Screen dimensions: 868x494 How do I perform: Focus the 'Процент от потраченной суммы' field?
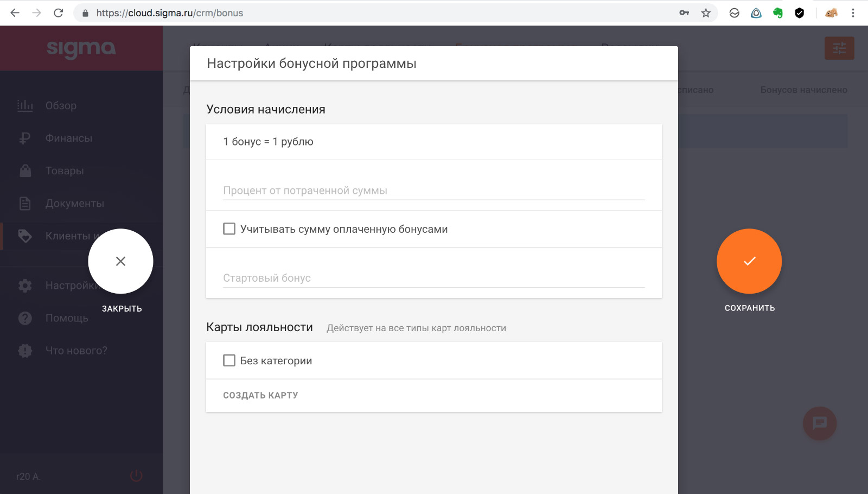434,191
